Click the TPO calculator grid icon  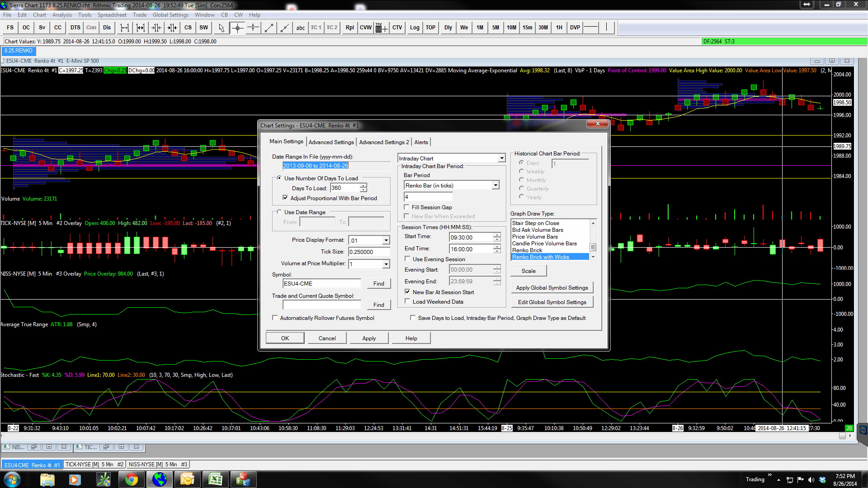click(381, 28)
